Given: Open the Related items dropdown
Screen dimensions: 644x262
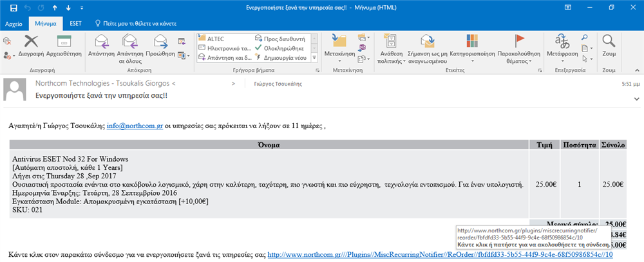Looking at the screenshot, I should 587,48.
